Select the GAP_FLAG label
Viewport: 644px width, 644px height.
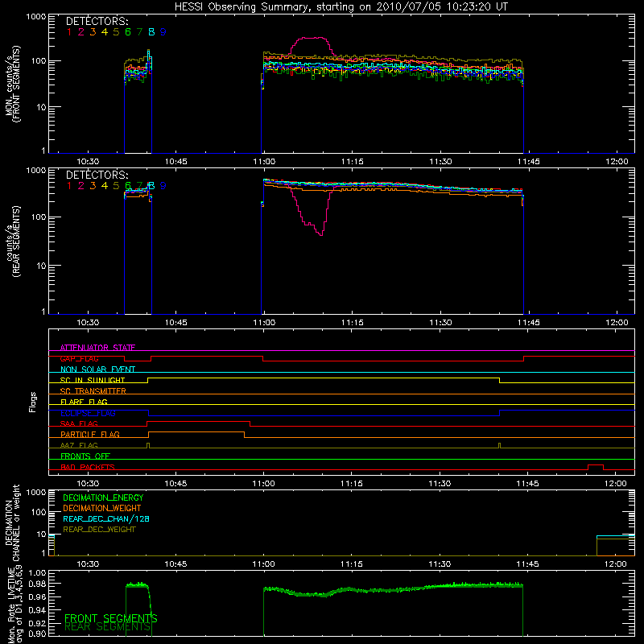pyautogui.click(x=79, y=358)
